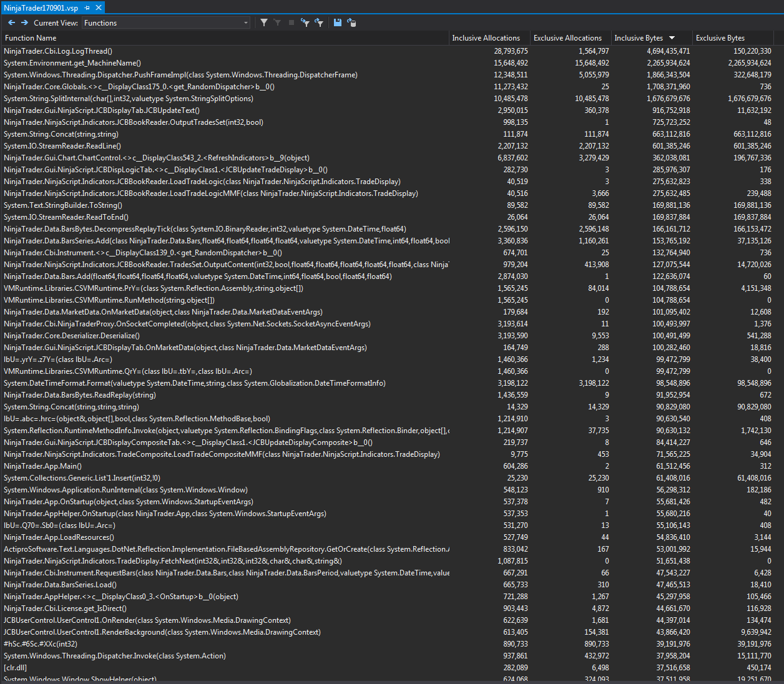
Task: Select License.get_IsDirect() row
Action: pos(387,608)
